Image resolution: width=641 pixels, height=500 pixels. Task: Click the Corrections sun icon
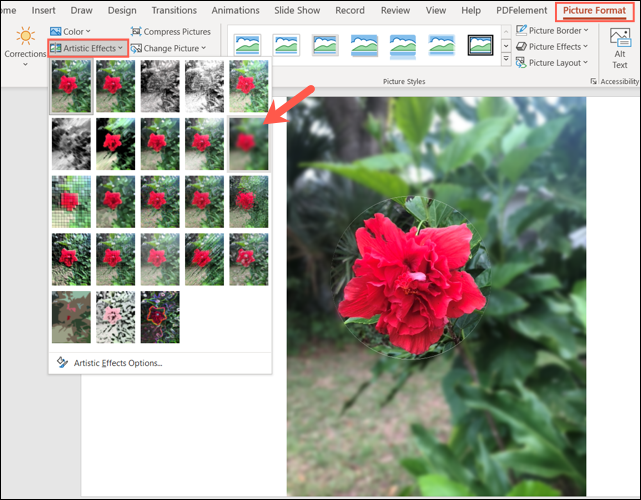[x=25, y=37]
